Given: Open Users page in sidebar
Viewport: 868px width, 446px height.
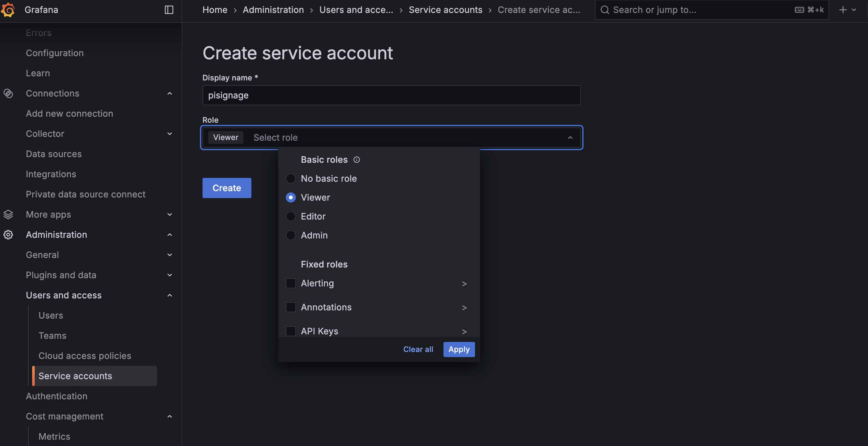Looking at the screenshot, I should (50, 316).
